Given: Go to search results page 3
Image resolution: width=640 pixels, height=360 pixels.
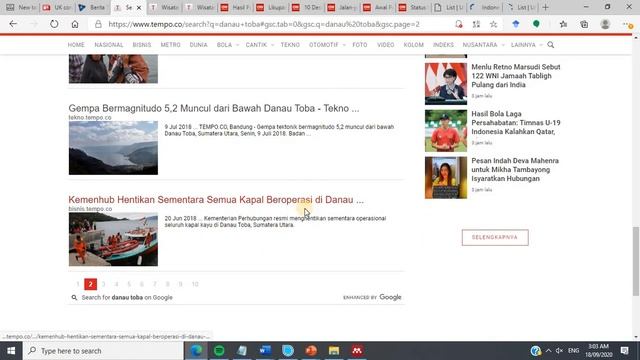Looking at the screenshot, I should [103, 284].
